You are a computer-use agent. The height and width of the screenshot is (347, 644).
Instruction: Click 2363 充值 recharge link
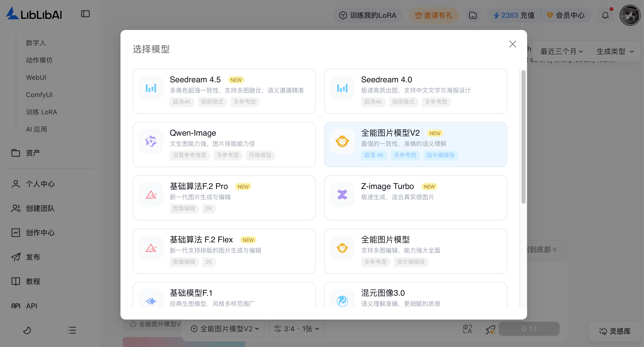click(x=514, y=15)
